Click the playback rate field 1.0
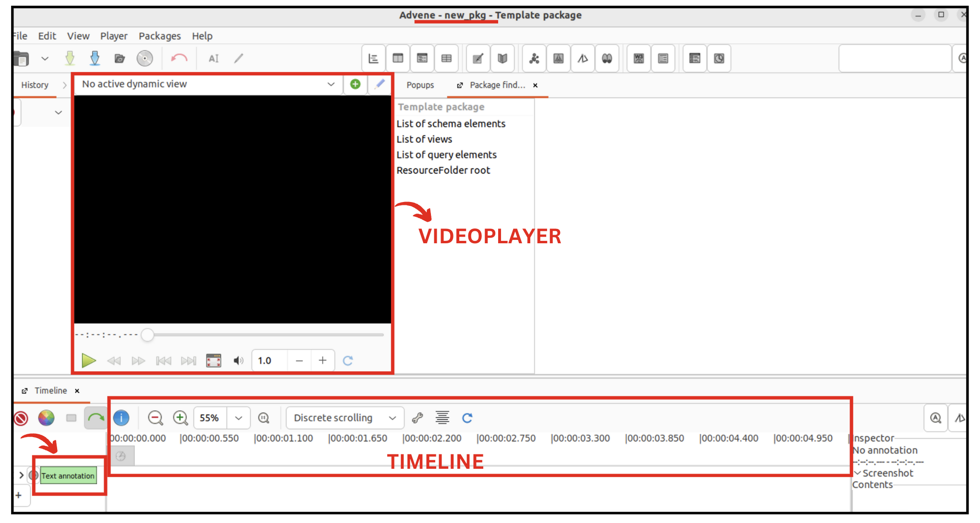The image size is (980, 523). [x=270, y=360]
